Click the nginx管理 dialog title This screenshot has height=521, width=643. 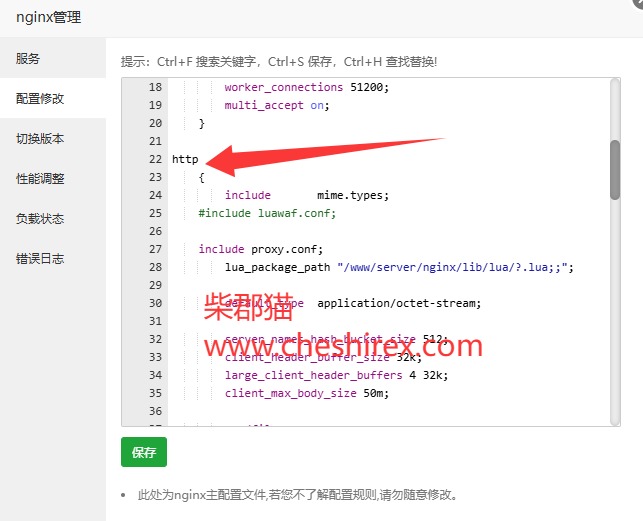[48, 18]
